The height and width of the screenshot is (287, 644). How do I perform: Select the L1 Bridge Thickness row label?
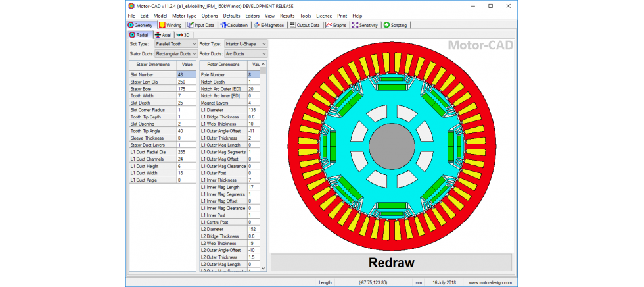click(x=223, y=117)
